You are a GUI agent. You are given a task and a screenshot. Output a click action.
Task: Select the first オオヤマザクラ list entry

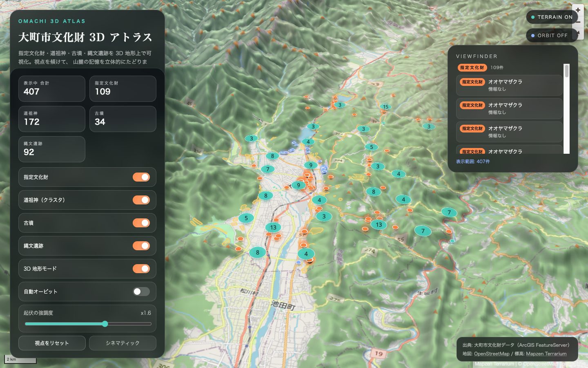pyautogui.click(x=509, y=85)
